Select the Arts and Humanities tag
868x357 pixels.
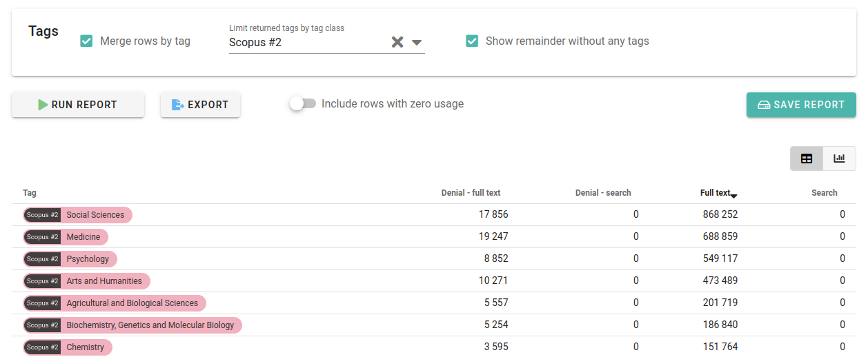[86, 281]
